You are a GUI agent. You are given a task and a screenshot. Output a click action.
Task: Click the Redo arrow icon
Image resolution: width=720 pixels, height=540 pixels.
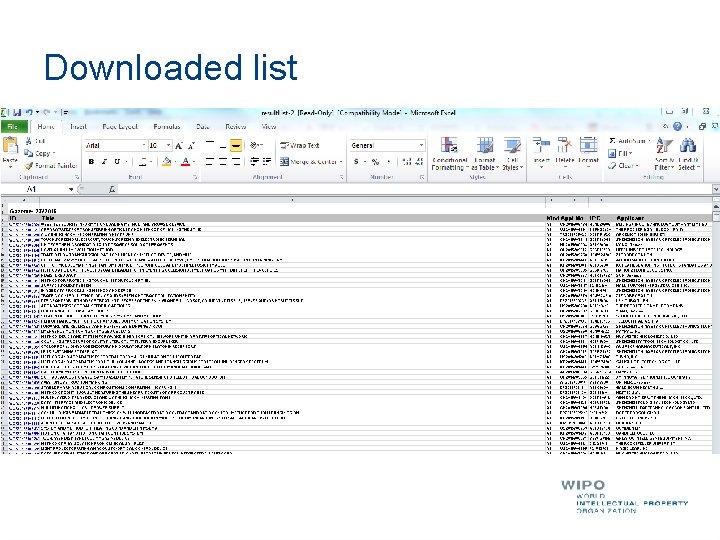pyautogui.click(x=46, y=112)
